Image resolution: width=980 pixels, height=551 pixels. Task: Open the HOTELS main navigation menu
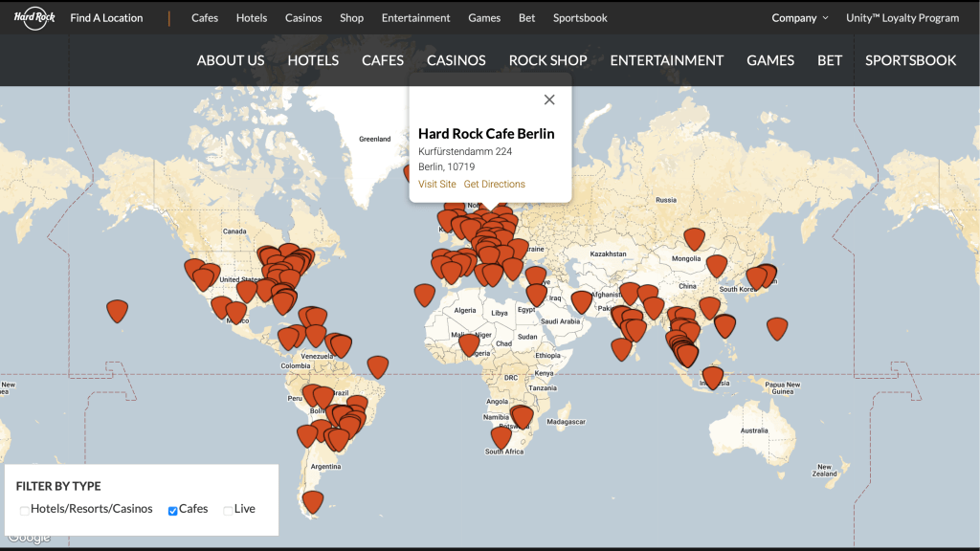click(313, 60)
